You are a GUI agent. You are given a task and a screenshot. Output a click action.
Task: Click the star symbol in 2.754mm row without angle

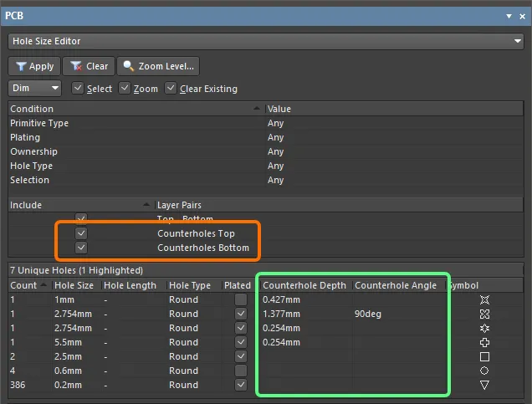[484, 328]
